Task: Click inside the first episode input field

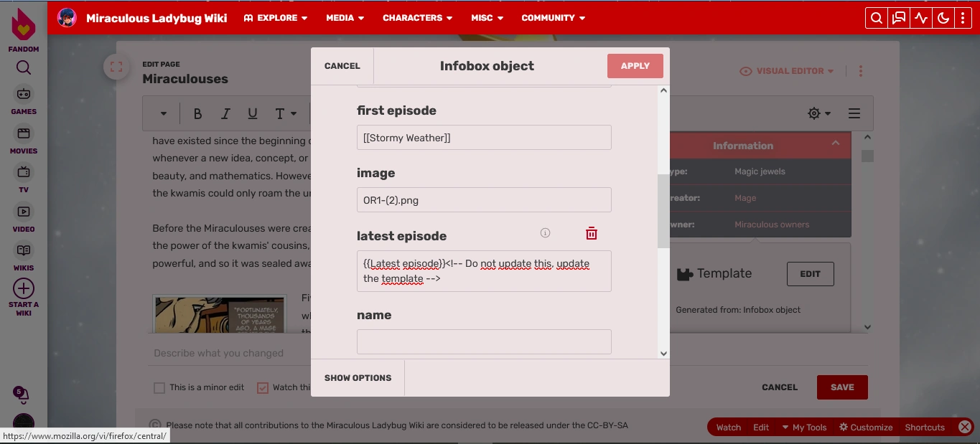Action: [483, 137]
